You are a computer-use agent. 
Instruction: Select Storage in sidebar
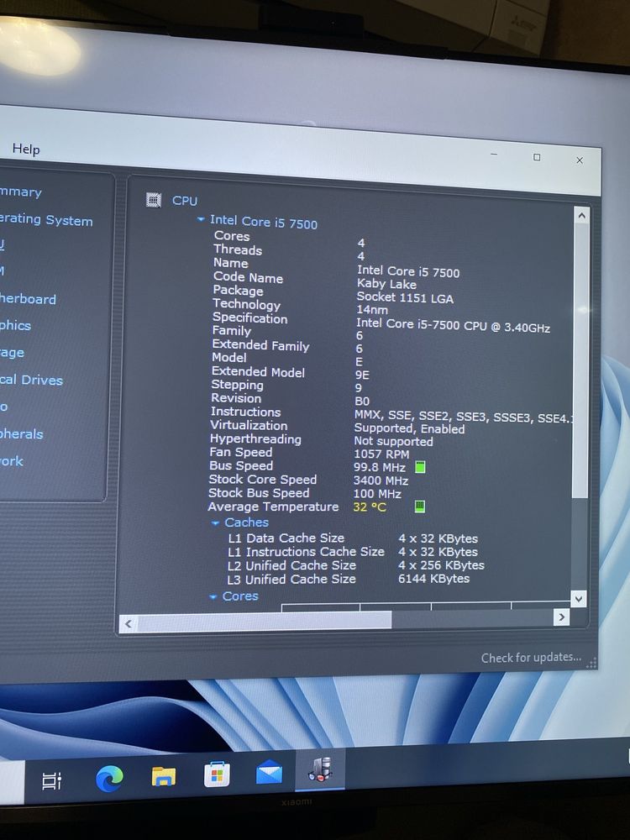[x=12, y=353]
